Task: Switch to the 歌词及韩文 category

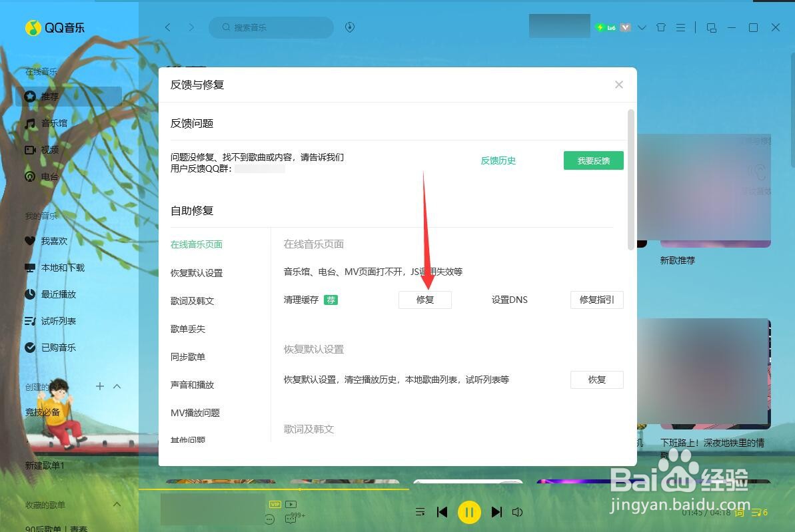Action: pos(193,300)
